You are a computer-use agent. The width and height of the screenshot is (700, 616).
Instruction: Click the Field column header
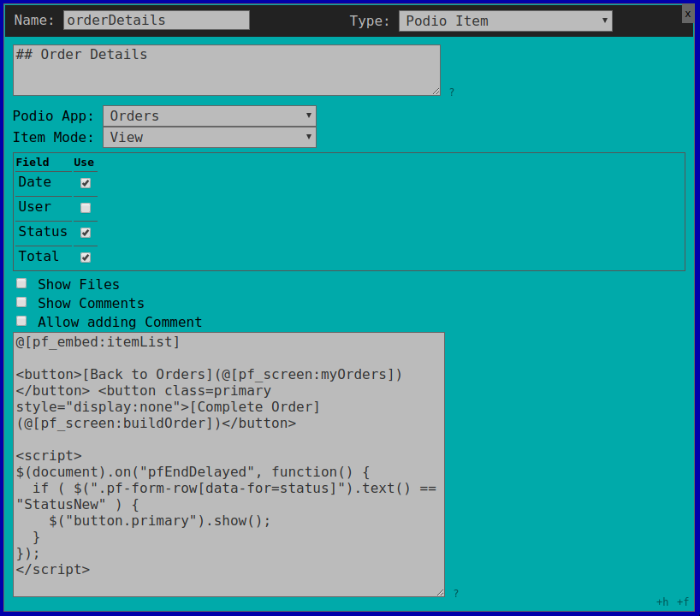(33, 162)
